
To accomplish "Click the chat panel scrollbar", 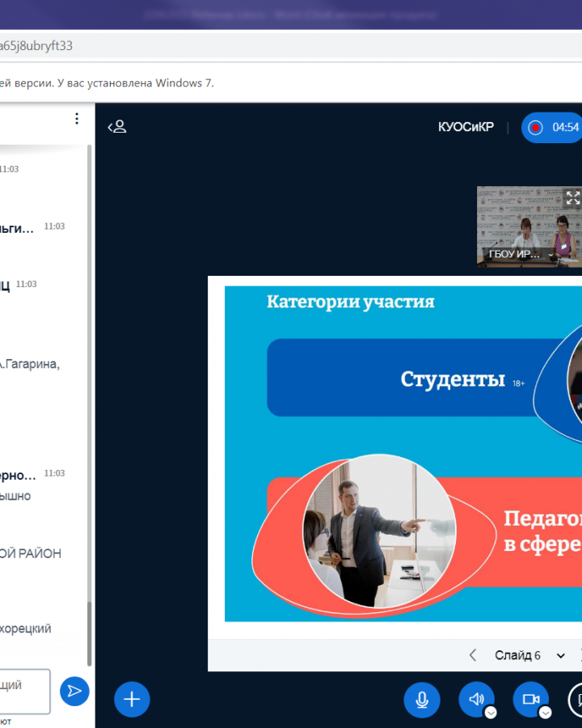I will (x=89, y=631).
